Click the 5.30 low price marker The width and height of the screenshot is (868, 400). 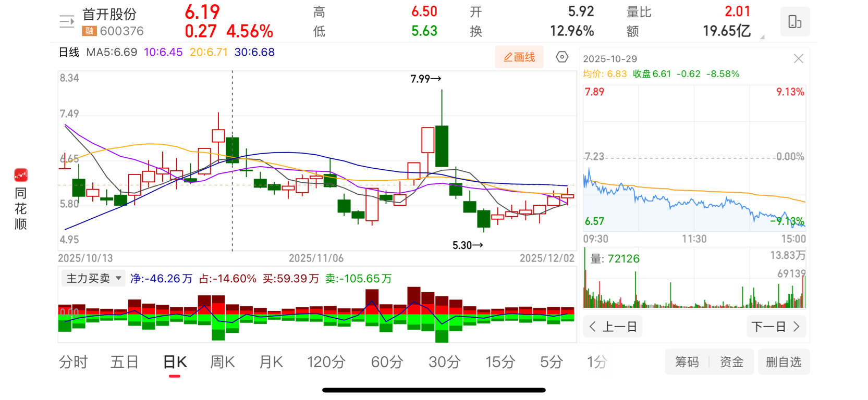[x=467, y=245]
